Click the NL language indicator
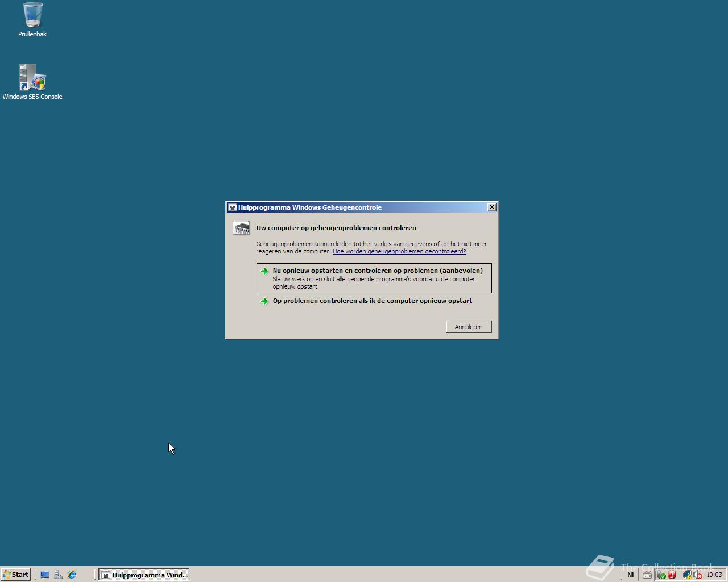Viewport: 728px width, 582px height. click(x=631, y=575)
